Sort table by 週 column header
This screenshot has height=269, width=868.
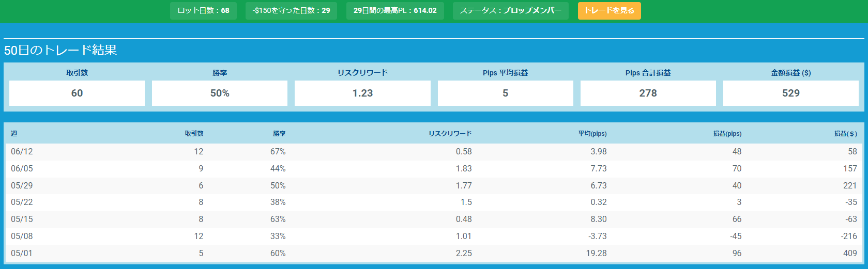point(14,134)
